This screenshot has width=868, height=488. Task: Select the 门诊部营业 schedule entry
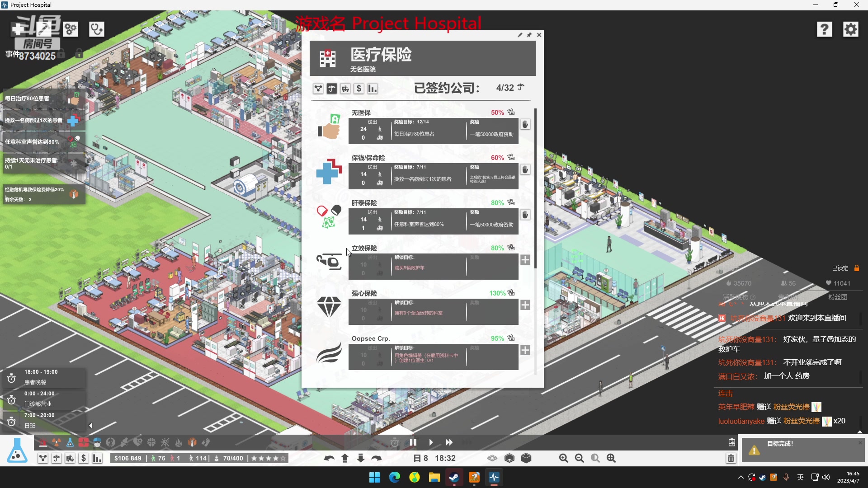[x=44, y=399]
